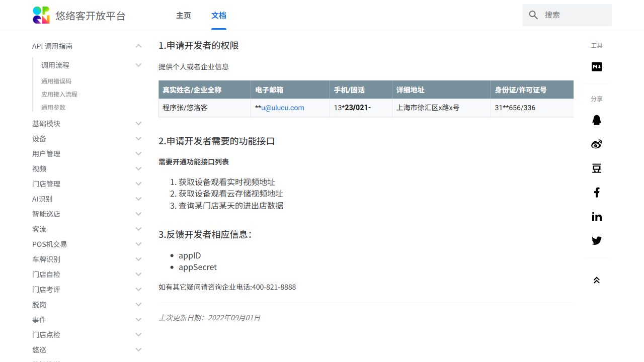Click the search magnifier icon
644x362 pixels.
pos(534,15)
